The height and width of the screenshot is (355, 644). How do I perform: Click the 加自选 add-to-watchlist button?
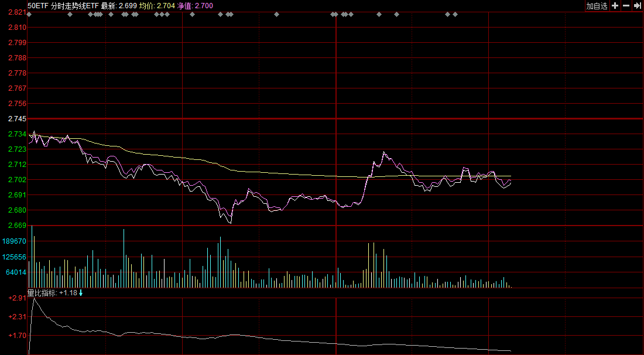coord(597,6)
